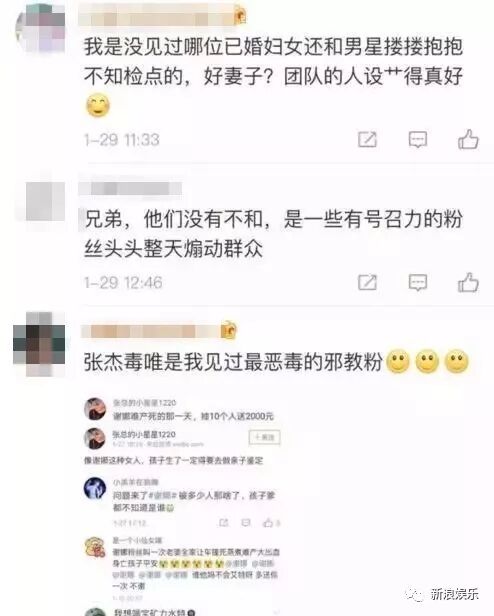The height and width of the screenshot is (616, 494).
Task: Click the 11:33 comment text about 已婚妇女
Action: [x=274, y=61]
